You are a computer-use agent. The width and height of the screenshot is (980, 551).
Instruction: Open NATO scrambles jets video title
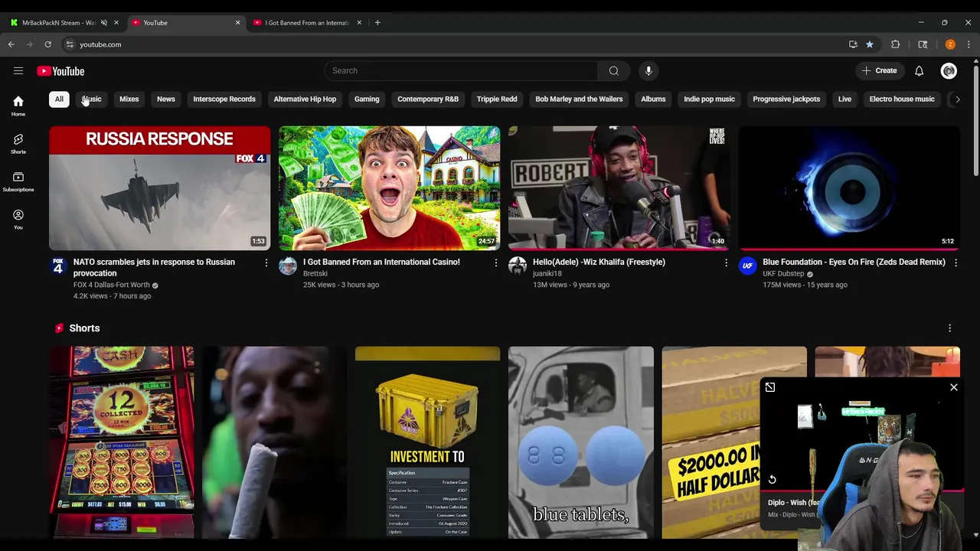154,267
